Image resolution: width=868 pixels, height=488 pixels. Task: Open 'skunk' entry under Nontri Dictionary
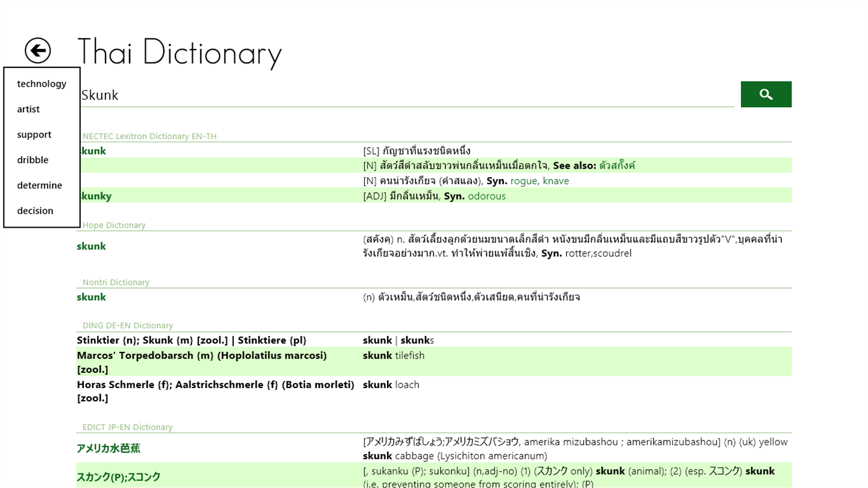91,297
